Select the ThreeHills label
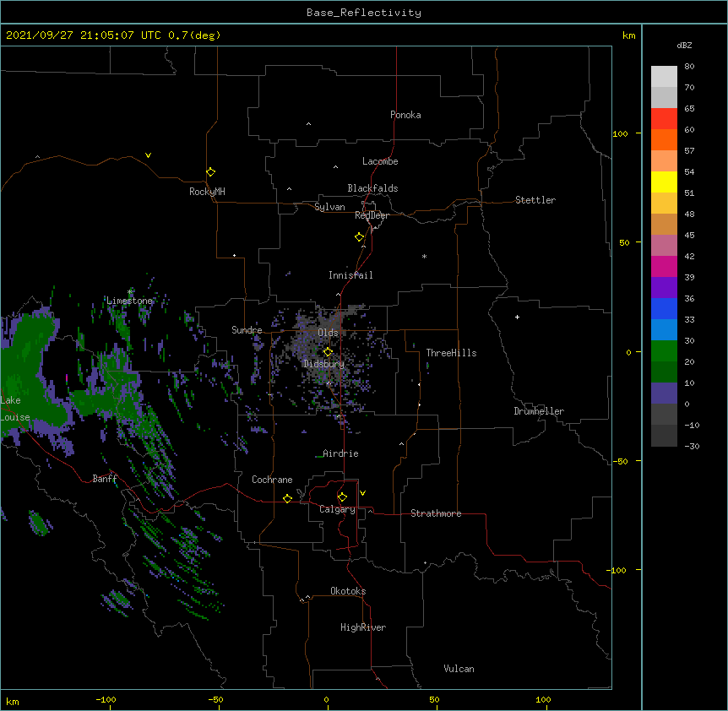 (451, 353)
